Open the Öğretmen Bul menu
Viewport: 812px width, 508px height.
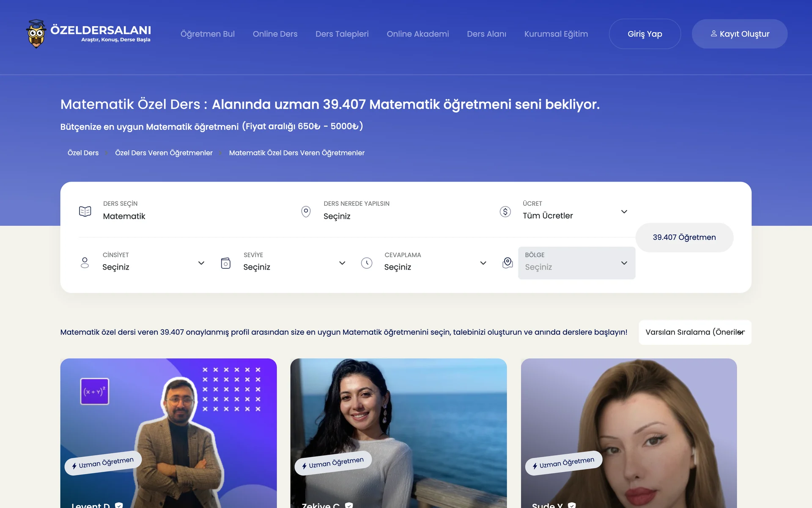207,34
